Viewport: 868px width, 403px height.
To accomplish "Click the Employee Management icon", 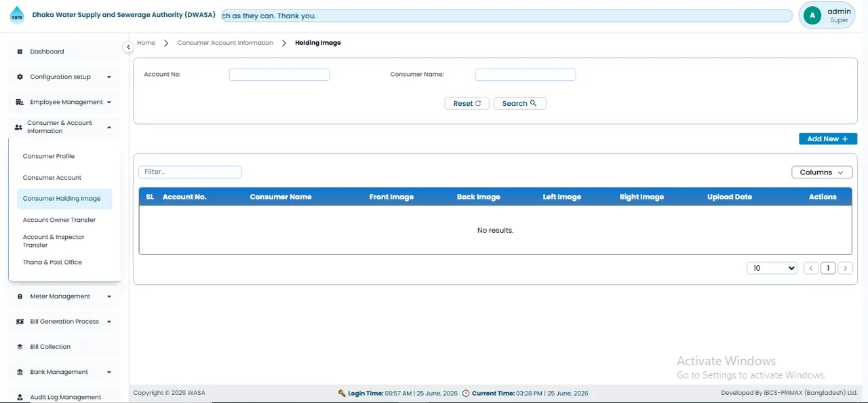I will [x=20, y=102].
